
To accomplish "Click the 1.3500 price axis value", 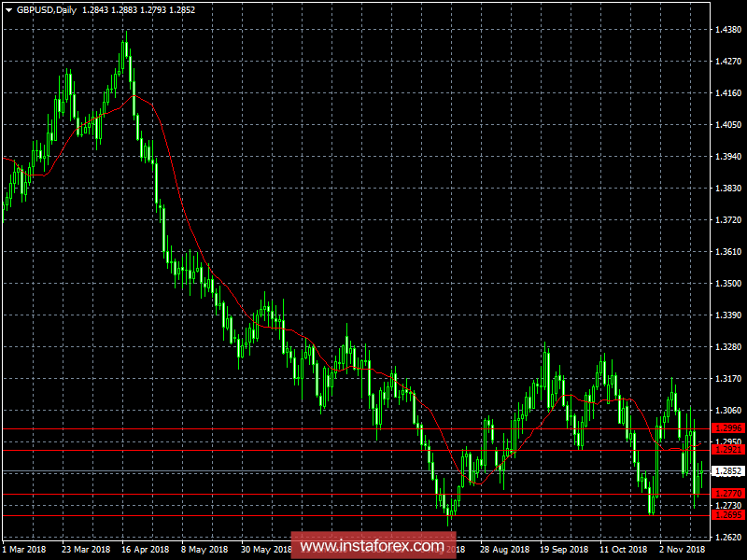I will coord(728,284).
